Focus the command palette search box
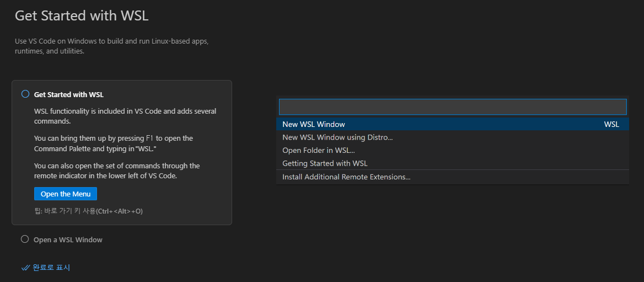 click(453, 107)
